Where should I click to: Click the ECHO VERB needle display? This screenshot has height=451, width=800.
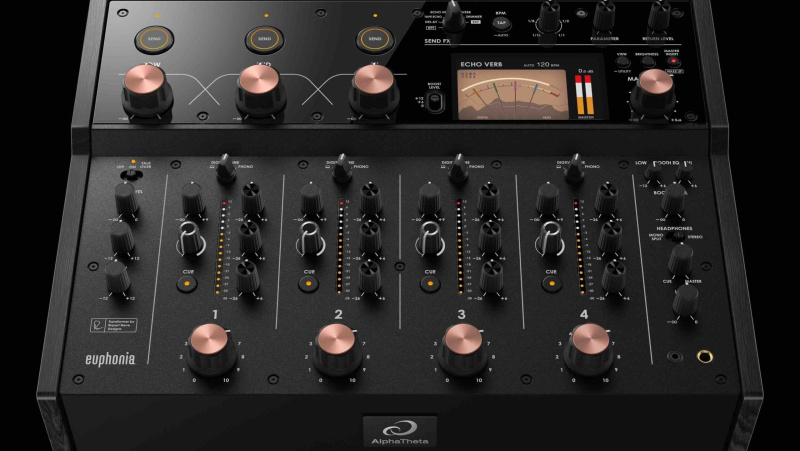pyautogui.click(x=512, y=94)
